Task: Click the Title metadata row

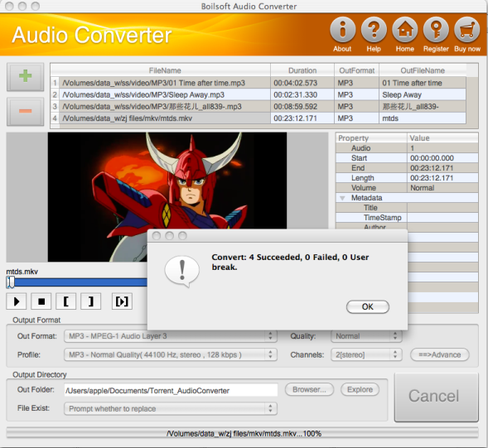Action: [407, 208]
